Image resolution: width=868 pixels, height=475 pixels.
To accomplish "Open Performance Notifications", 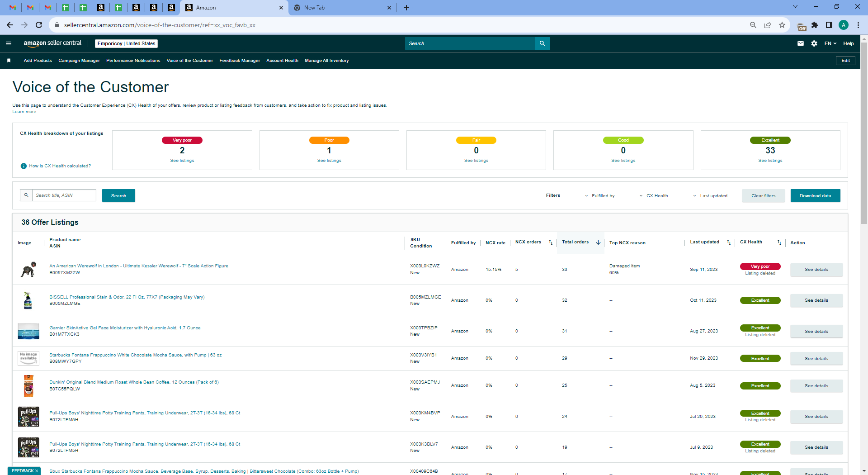I will (x=133, y=61).
